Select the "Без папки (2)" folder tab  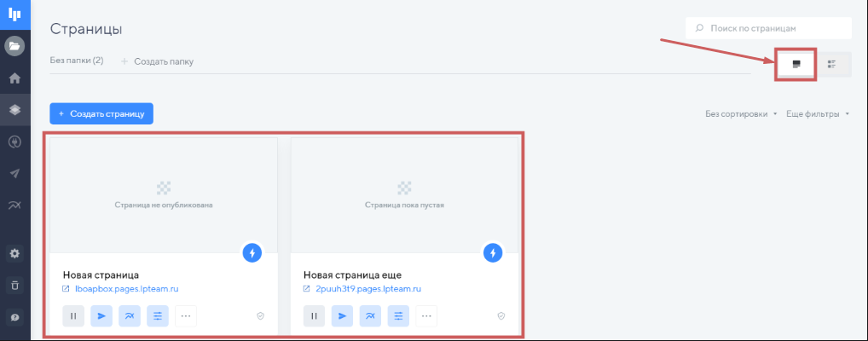click(x=77, y=61)
